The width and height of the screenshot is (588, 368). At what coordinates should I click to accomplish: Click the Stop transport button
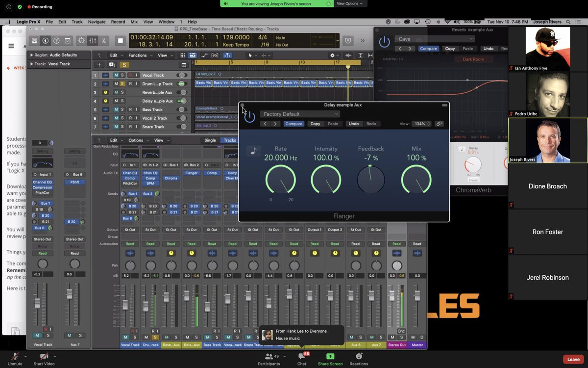pos(121,41)
